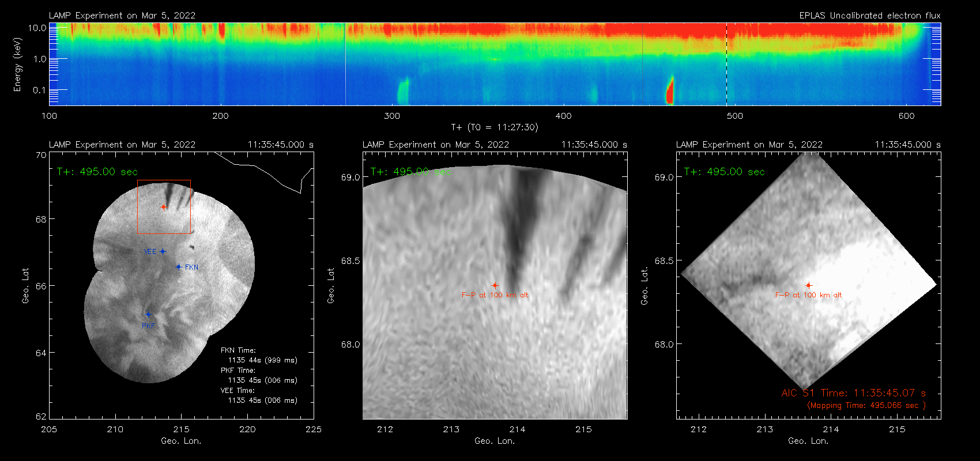Click 'F-P at 100 km alt' label in middle panel
This screenshot has height=461, width=980.
(x=495, y=295)
